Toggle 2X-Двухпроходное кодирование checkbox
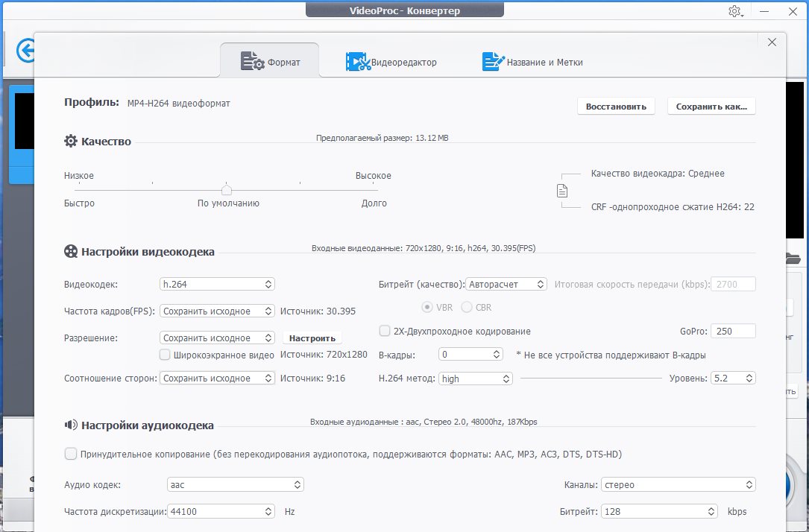 coord(385,331)
